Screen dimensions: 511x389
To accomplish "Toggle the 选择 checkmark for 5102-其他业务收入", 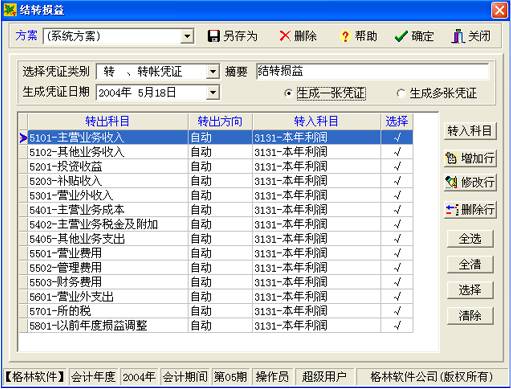I will pyautogui.click(x=397, y=152).
